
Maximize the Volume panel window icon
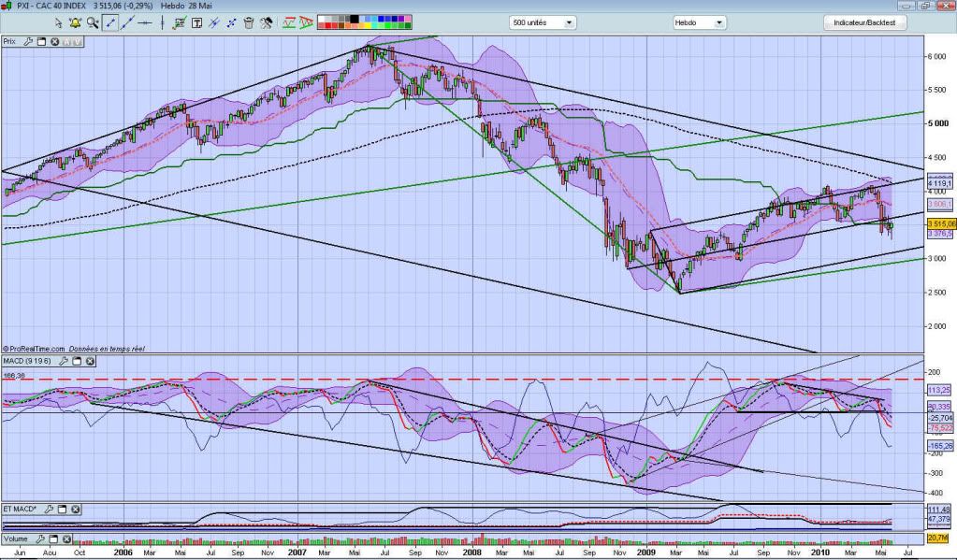51,539
